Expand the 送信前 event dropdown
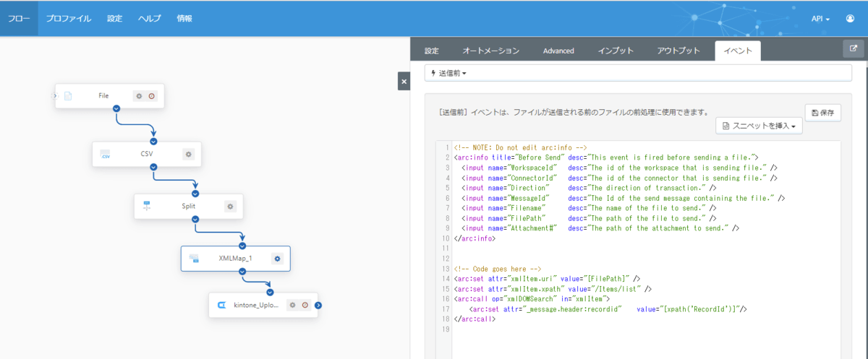This screenshot has height=359, width=868. point(448,73)
